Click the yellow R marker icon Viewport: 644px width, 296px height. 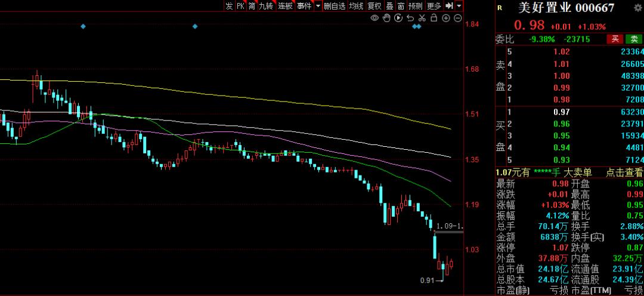coord(500,7)
